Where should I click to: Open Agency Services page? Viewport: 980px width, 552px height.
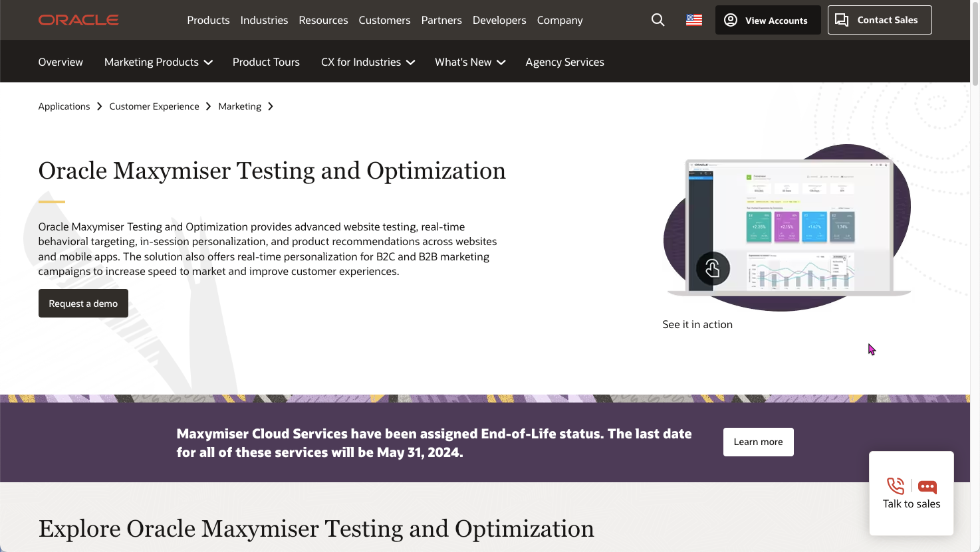click(x=564, y=62)
